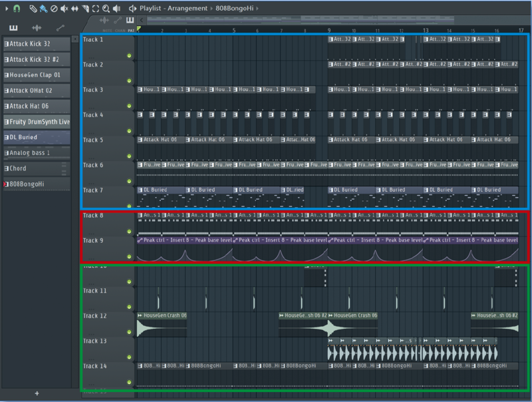Choose the Select marquee tool
The image size is (532, 402).
[x=96, y=9]
